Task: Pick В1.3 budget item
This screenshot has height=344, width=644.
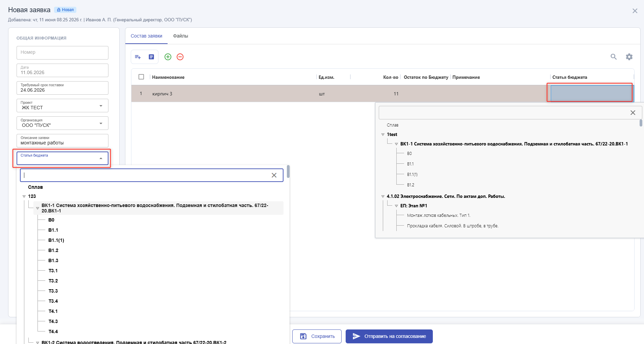Action: click(x=53, y=260)
